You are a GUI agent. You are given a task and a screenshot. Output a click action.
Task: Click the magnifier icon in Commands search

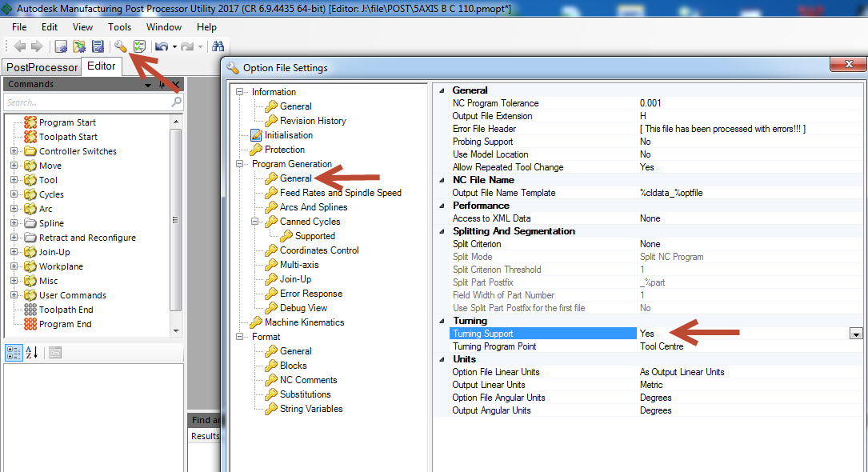(176, 102)
